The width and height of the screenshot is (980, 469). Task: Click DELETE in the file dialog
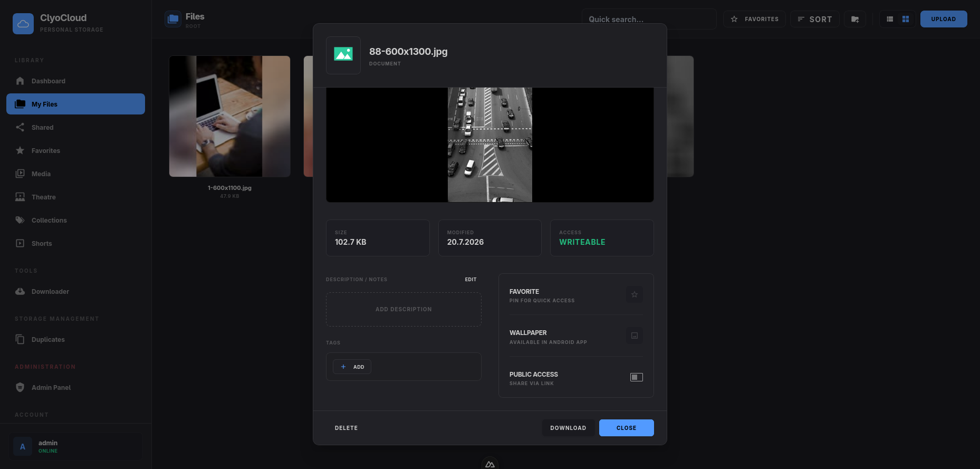coord(347,428)
